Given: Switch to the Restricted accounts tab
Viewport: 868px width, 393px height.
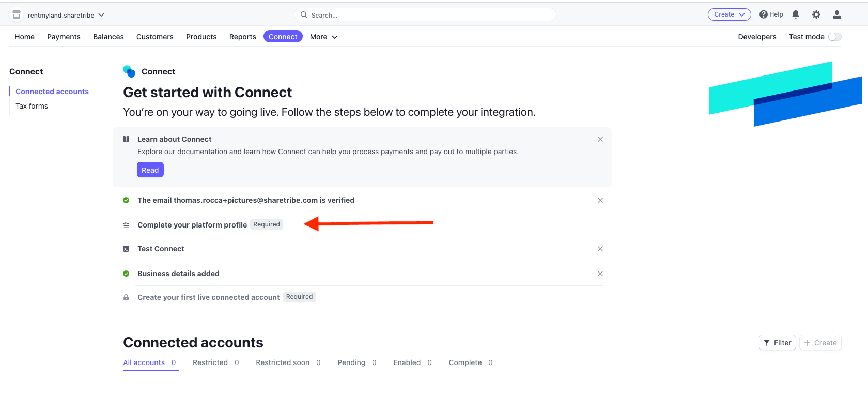Looking at the screenshot, I should pyautogui.click(x=210, y=362).
